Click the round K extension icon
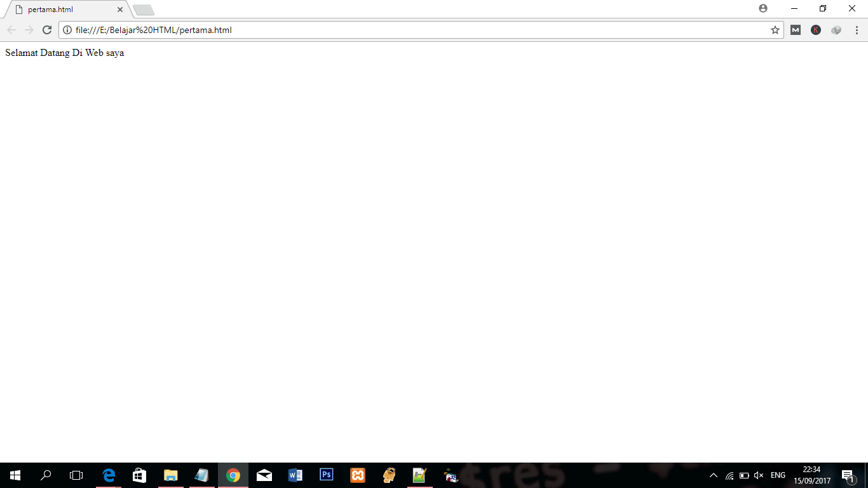 tap(816, 30)
